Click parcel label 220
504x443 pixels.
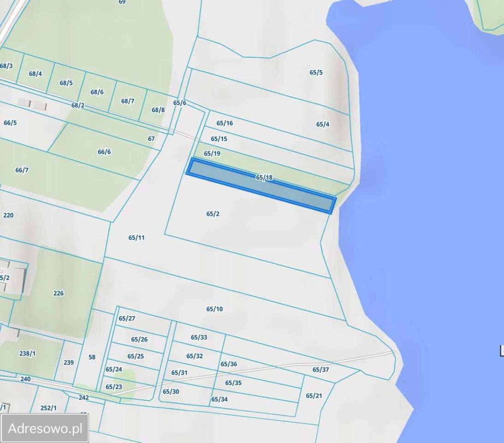point(8,215)
